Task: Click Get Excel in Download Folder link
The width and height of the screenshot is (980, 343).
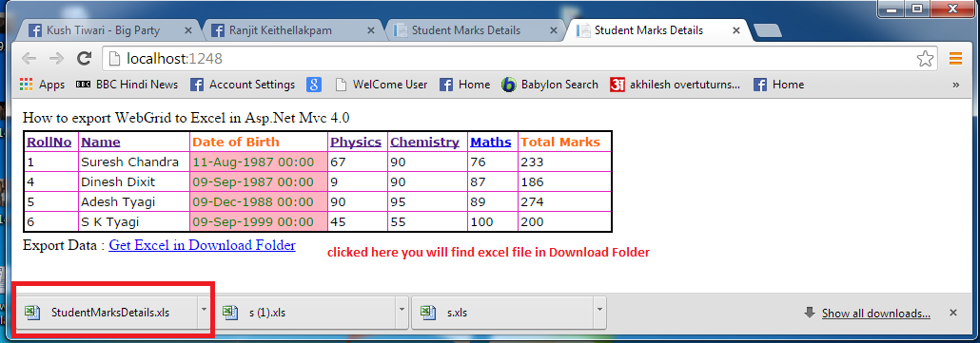Action: coord(202,245)
